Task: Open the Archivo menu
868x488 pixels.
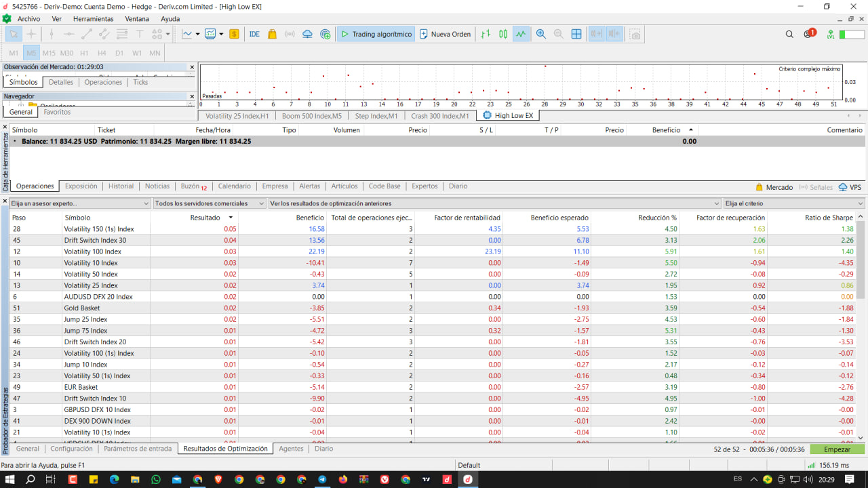Action: 28,19
